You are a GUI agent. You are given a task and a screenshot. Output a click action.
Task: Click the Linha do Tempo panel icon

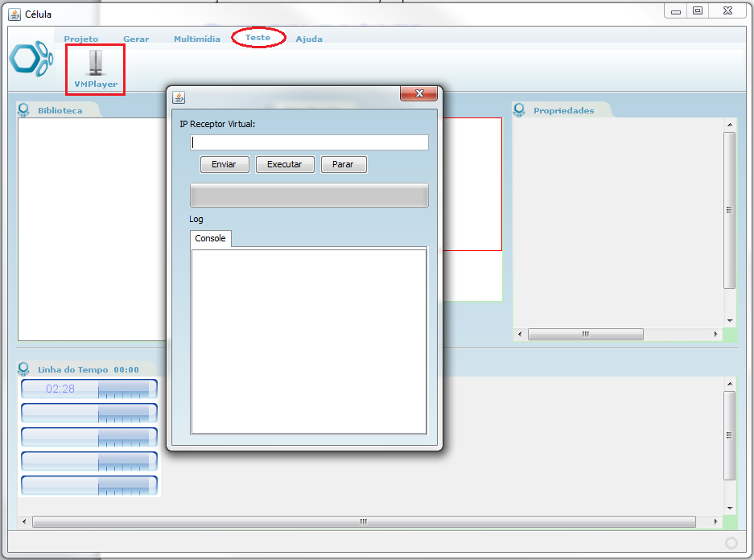[23, 369]
